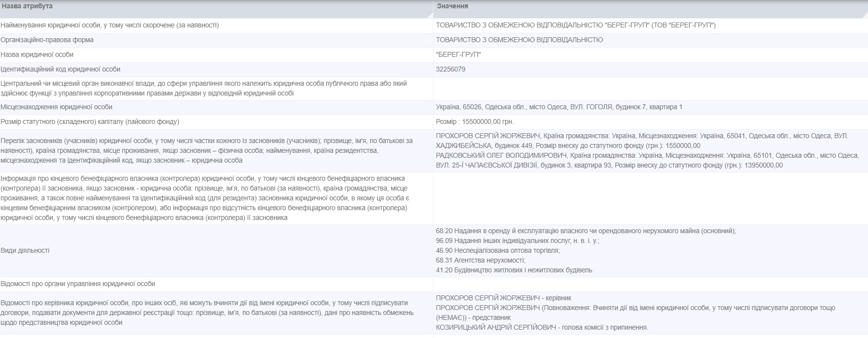Viewport: 868px width, 338px height.
Task: Click the 'Види діяльності' label
Action: click(x=25, y=250)
